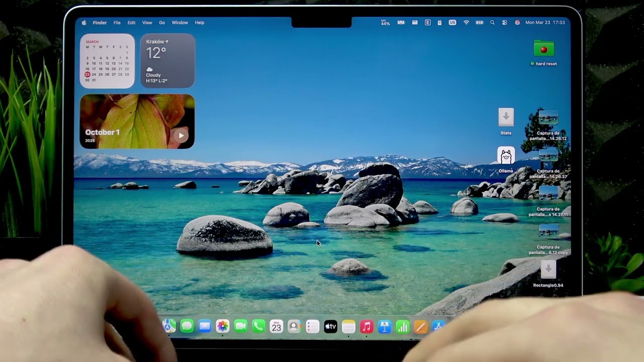Open Calendar from the Dock
This screenshot has width=644, height=362.
pyautogui.click(x=276, y=327)
